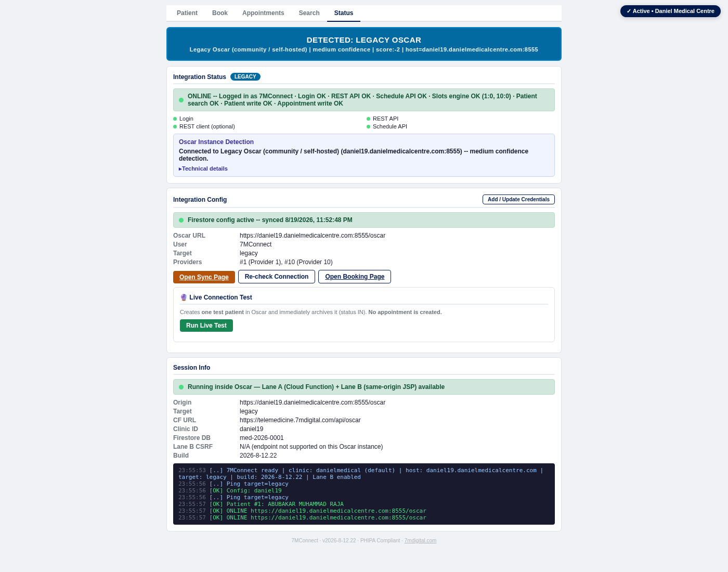
Task: Click the Active Daniel Medical Centre badge
Action: [x=670, y=11]
